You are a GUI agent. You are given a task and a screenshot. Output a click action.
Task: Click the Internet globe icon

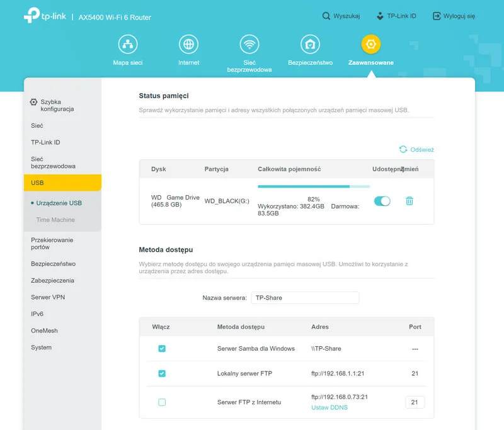click(x=188, y=45)
